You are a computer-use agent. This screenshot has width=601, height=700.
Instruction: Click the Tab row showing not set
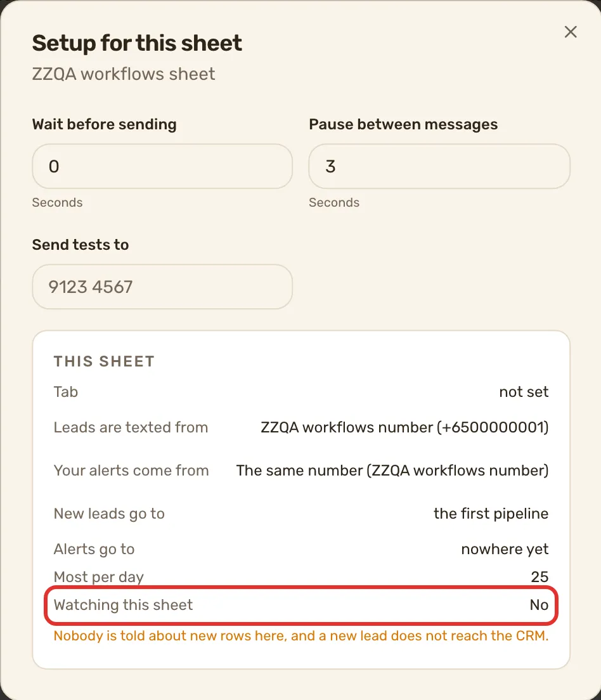coord(301,392)
